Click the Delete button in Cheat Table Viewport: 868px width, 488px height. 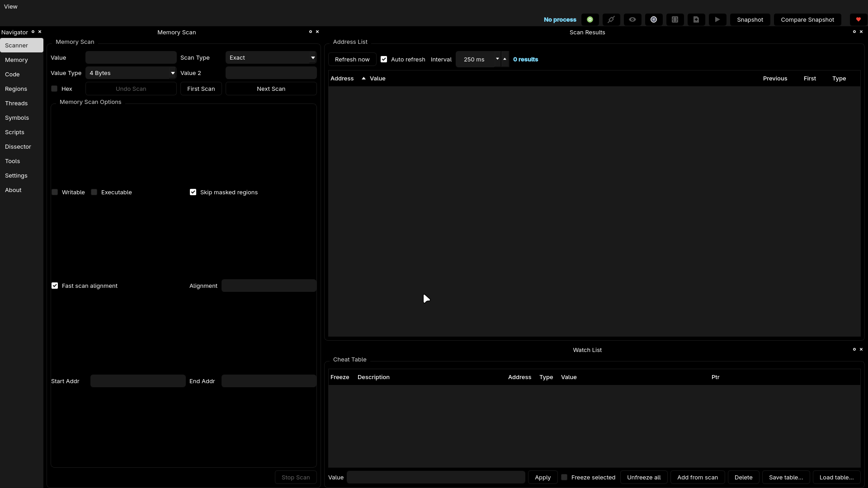pos(744,477)
